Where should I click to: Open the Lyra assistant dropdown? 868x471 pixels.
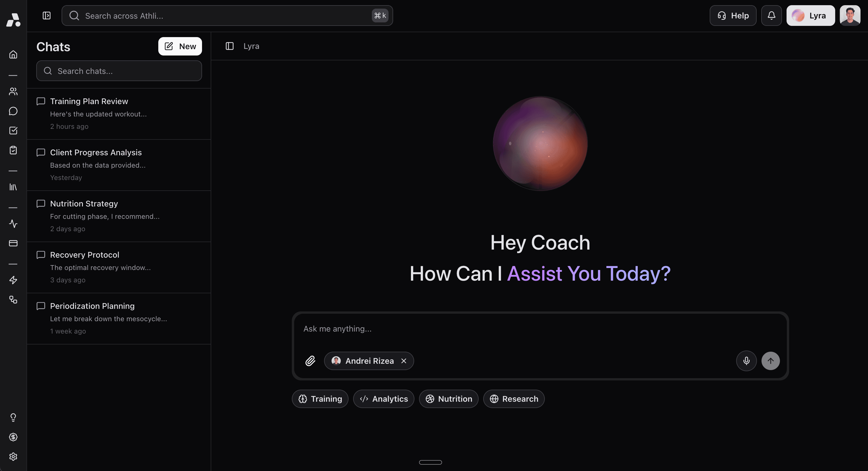810,15
